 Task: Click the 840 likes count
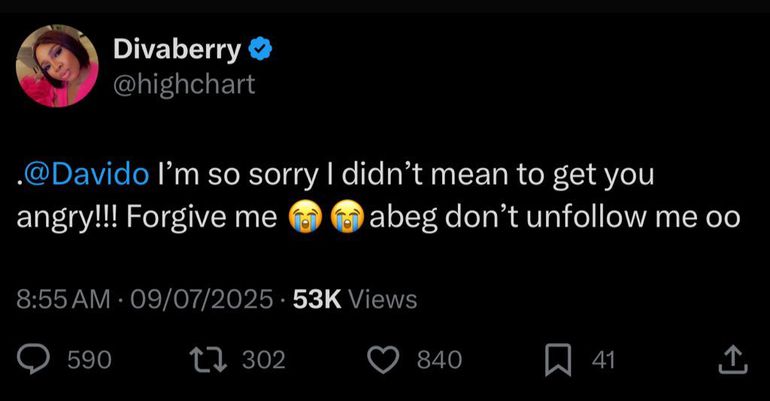click(x=439, y=360)
